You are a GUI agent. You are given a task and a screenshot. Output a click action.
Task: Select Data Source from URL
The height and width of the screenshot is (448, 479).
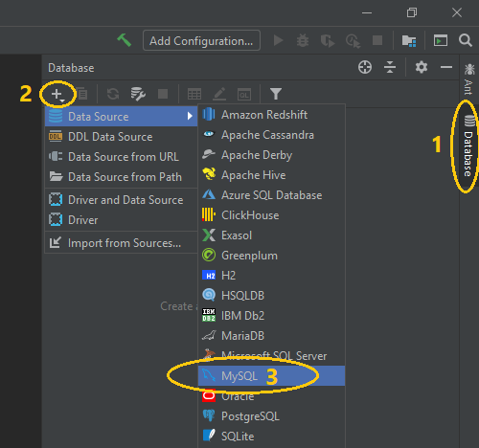(x=122, y=157)
